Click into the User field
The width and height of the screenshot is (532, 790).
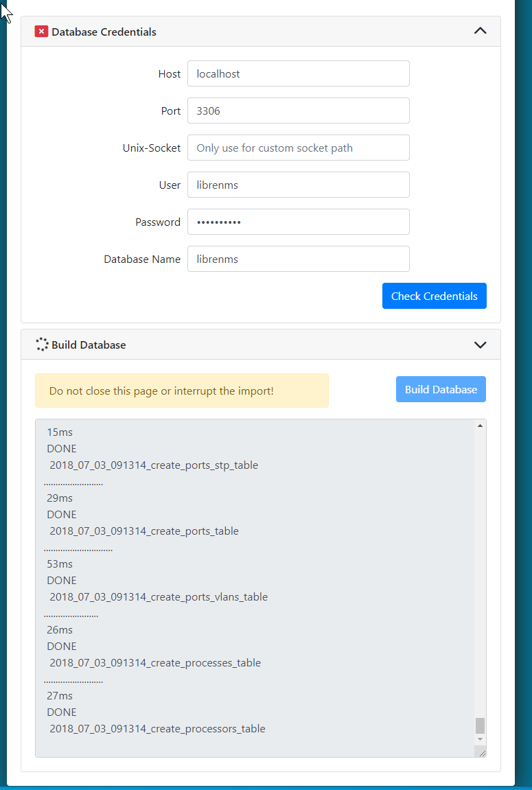pos(298,185)
